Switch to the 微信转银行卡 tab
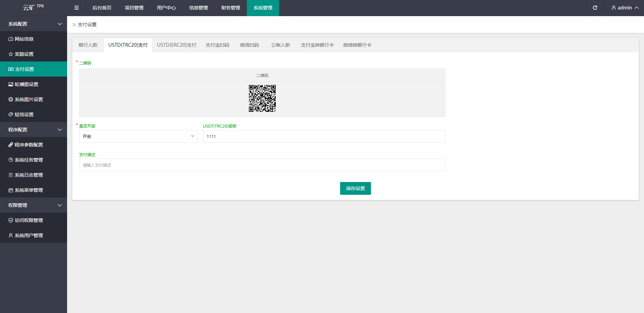The width and height of the screenshot is (644, 313). pos(357,45)
